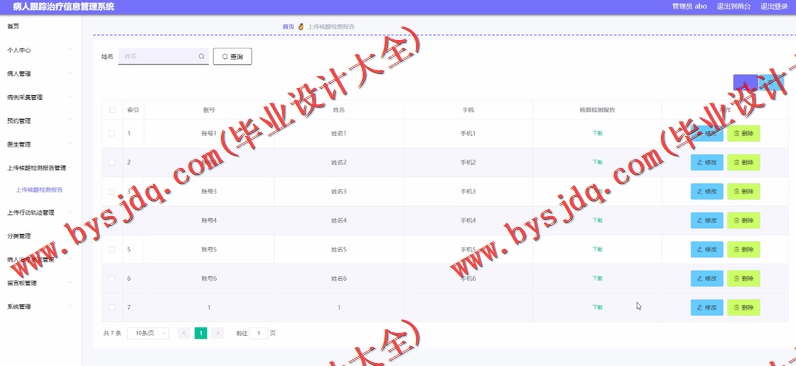Open the 10条/页 page size dropdown
This screenshot has width=796, height=366.
[x=148, y=333]
